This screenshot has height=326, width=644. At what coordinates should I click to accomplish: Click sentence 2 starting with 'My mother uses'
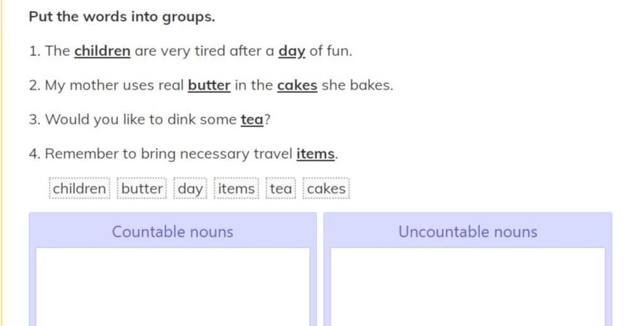[211, 85]
